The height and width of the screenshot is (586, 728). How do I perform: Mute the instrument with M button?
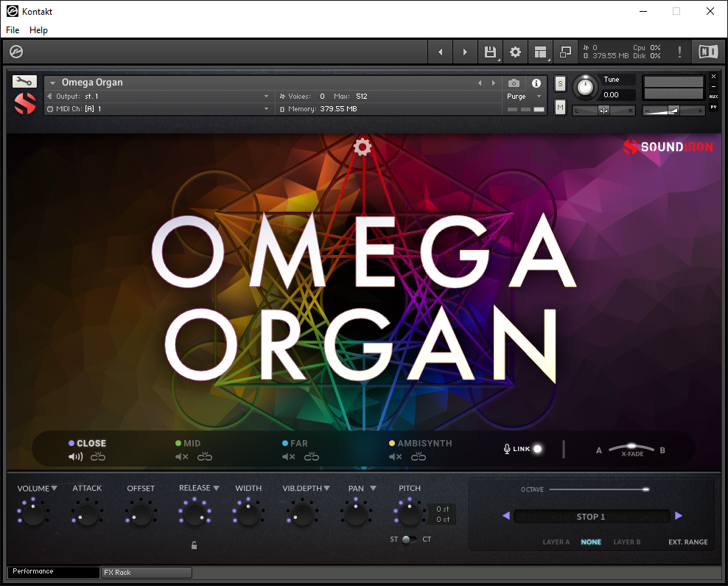(561, 108)
